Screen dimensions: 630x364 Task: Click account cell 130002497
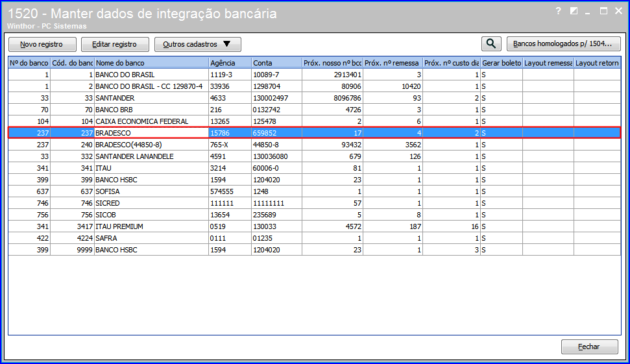tap(276, 98)
